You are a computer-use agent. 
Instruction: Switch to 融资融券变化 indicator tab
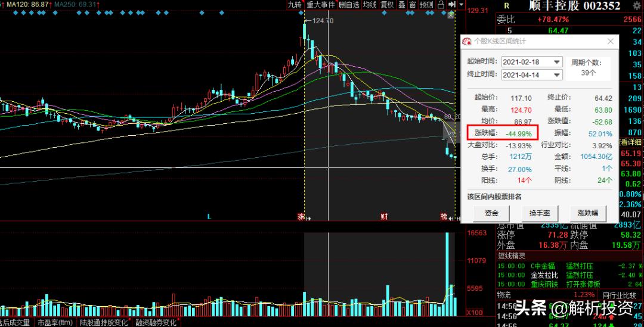click(157, 322)
